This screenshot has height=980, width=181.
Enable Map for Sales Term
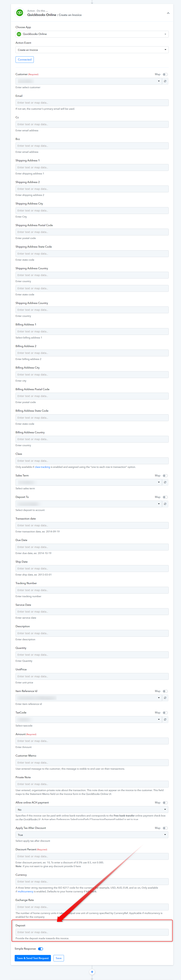pos(165,476)
